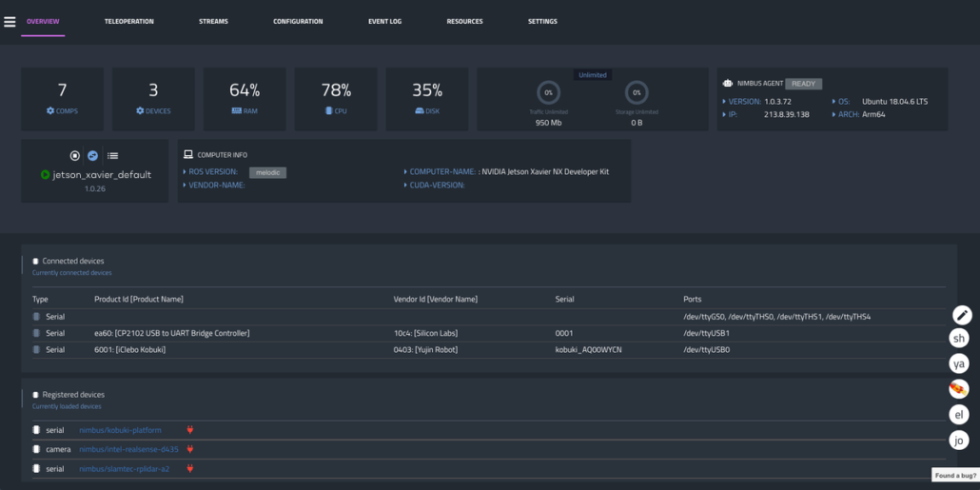Click the red plug icon for intel-realsense-d435
Viewport: 980px width, 490px height.
pyautogui.click(x=190, y=449)
